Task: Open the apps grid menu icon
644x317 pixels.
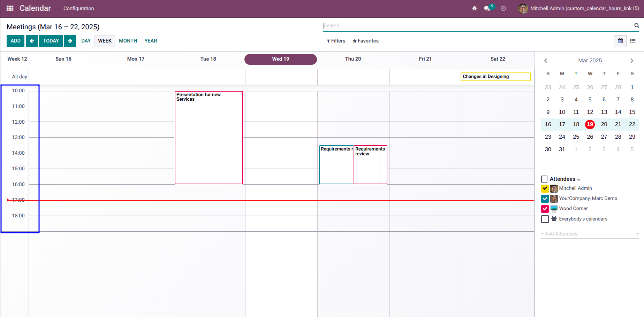Action: 10,8
